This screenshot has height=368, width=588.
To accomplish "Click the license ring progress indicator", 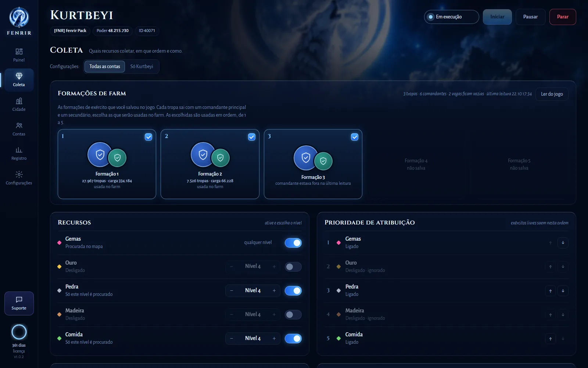I will [19, 332].
